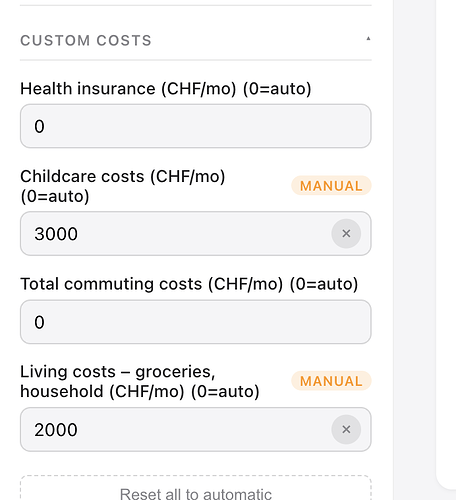This screenshot has width=456, height=500.
Task: Collapse Custom Costs using the triangle icon
Action: [x=368, y=39]
